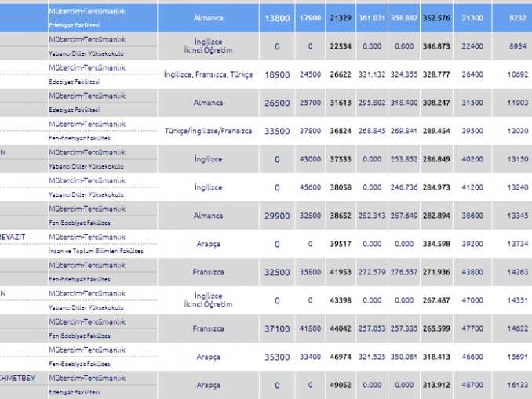Click the İngilizce, Fransızca, Türkçe language cell
The image size is (532, 399).
[x=208, y=74]
